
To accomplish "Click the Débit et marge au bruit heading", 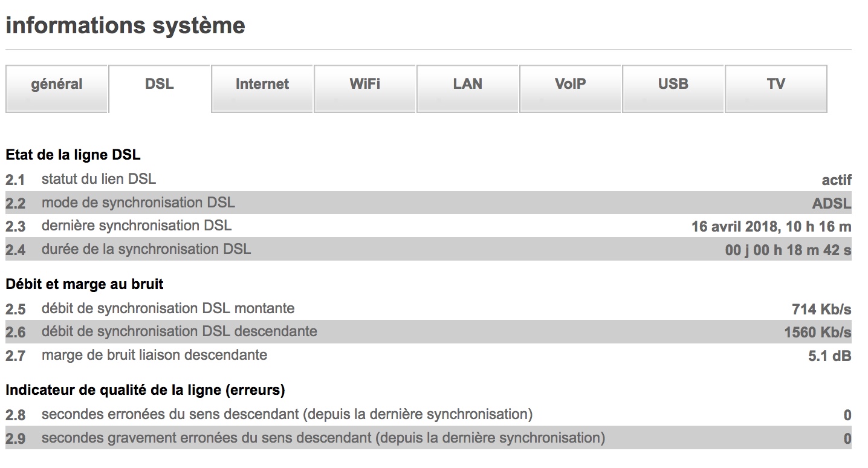I will pos(85,284).
